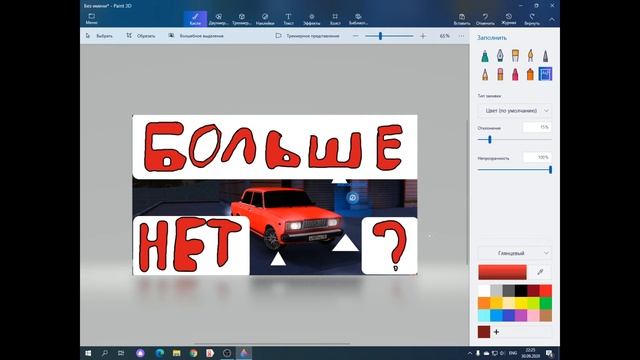
Task: Pick the green color swatch
Action: tap(546, 303)
